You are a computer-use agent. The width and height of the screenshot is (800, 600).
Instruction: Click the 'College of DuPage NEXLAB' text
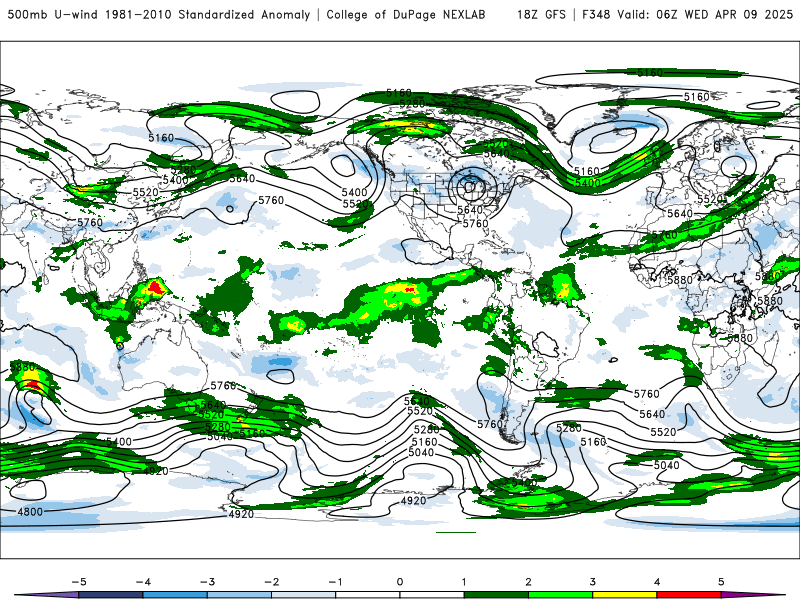coord(406,14)
